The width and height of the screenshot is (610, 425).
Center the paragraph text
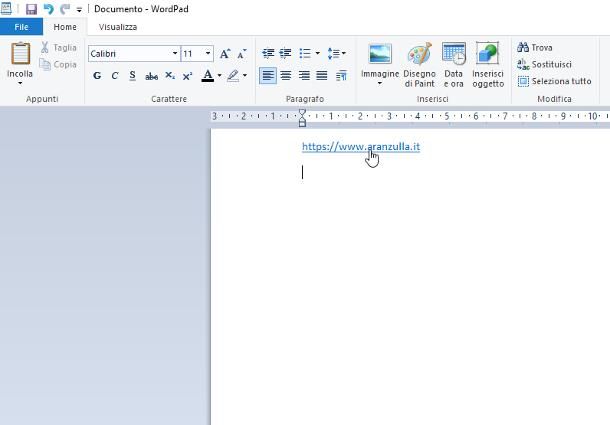coord(286,76)
